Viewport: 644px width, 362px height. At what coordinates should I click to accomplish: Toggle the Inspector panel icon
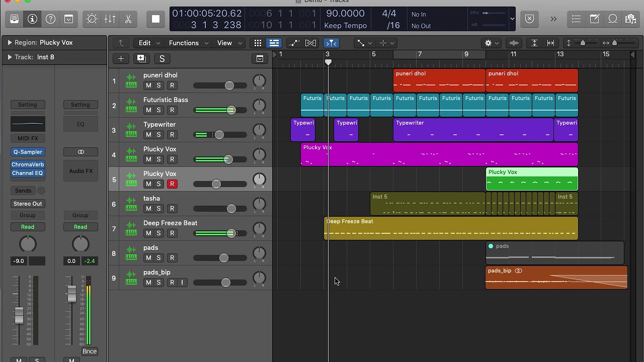point(32,19)
